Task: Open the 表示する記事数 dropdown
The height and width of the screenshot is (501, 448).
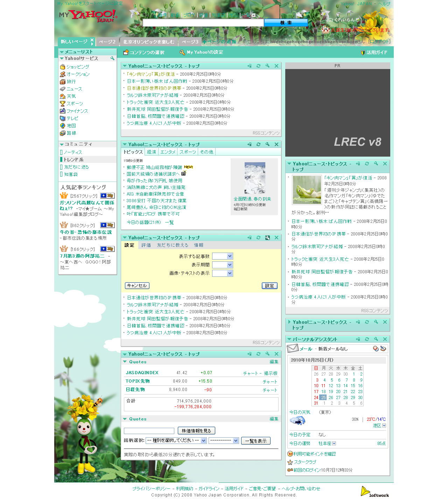Action: [x=222, y=256]
